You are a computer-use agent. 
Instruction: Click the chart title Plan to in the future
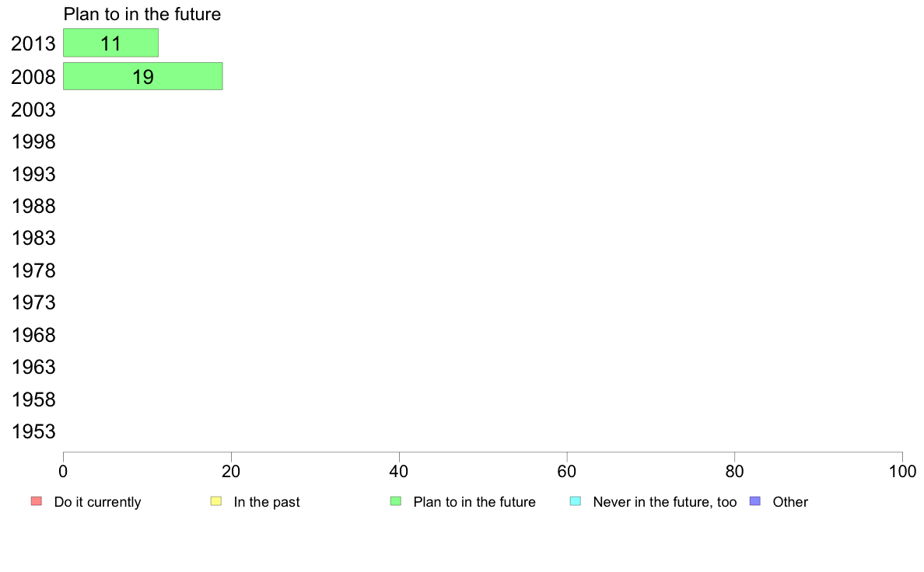142,14
